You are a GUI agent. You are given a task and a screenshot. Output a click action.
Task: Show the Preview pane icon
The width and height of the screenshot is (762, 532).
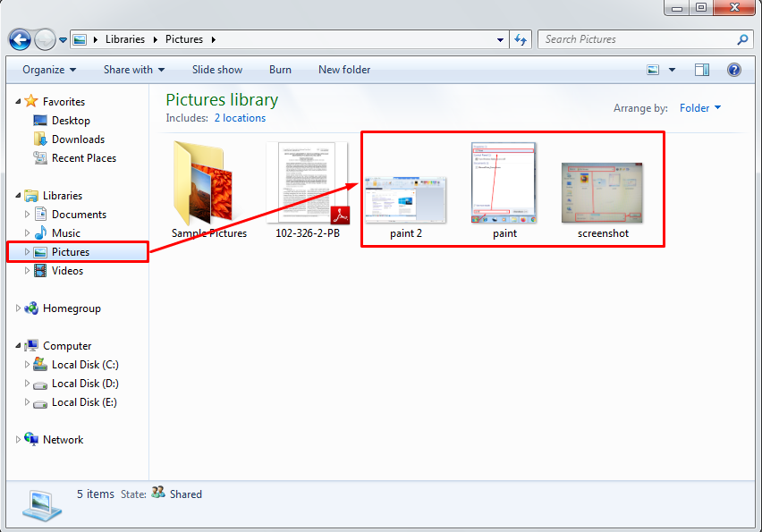coord(701,70)
